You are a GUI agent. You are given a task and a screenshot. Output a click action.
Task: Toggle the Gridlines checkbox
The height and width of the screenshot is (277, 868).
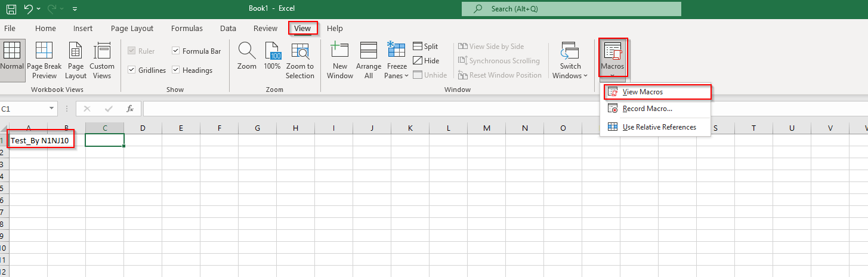[x=132, y=70]
